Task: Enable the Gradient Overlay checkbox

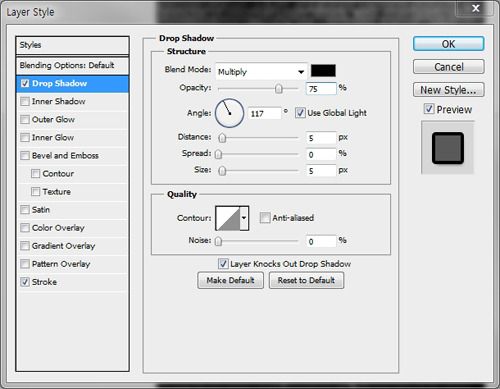Action: [25, 246]
